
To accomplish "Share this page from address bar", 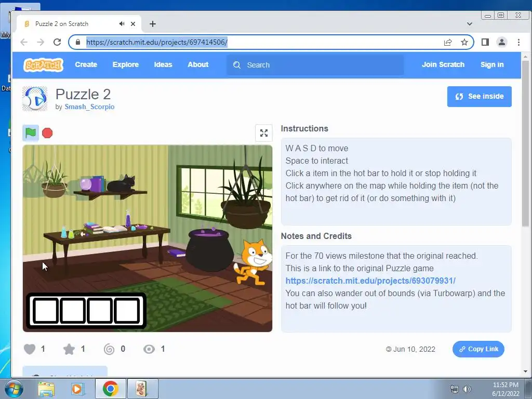I will pos(448,42).
